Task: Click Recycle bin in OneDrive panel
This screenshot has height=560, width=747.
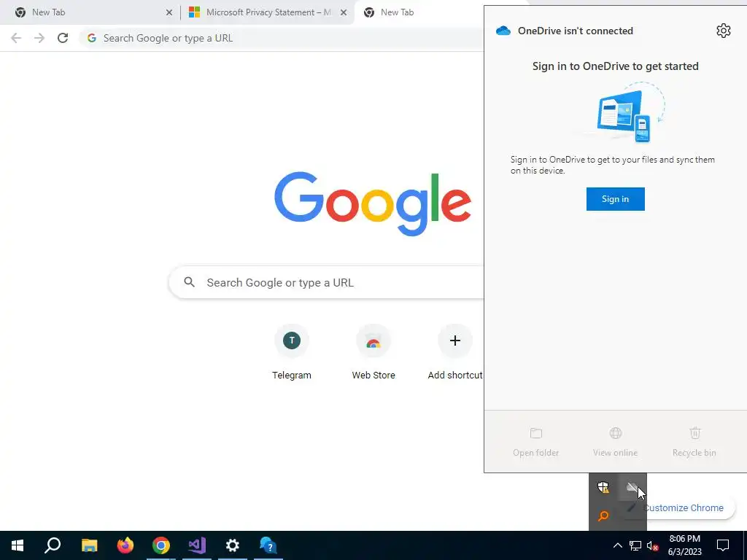Action: (694, 442)
